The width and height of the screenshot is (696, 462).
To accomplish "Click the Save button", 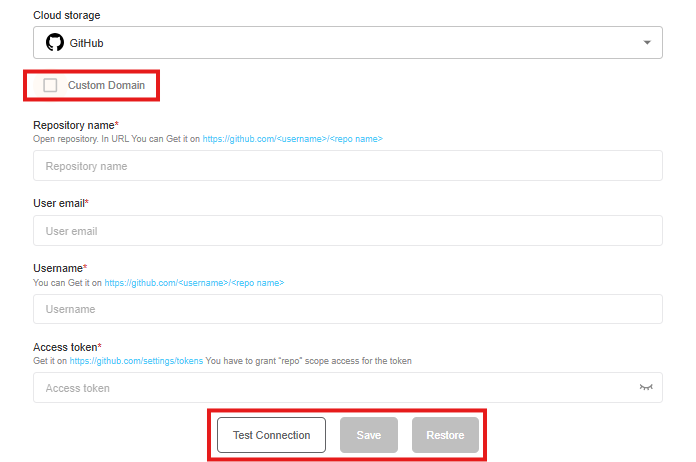I will [x=369, y=436].
